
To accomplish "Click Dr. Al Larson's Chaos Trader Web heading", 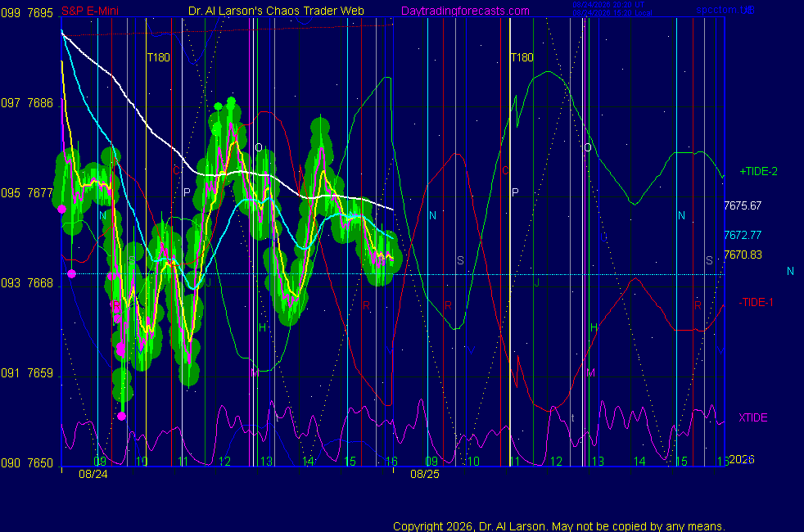I will 276,11.
